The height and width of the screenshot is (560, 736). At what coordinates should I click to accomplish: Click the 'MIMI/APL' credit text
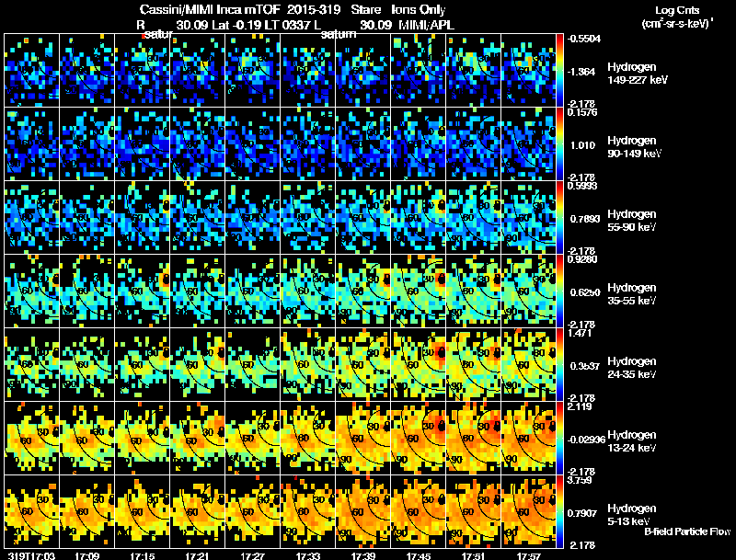pyautogui.click(x=426, y=26)
